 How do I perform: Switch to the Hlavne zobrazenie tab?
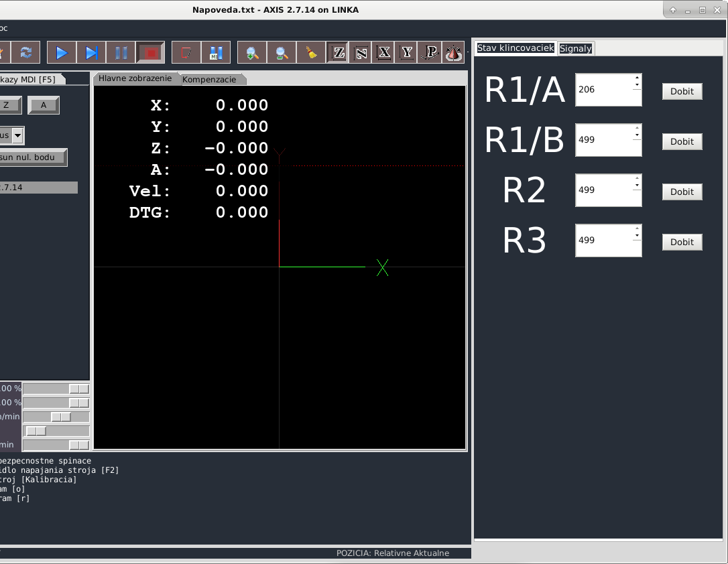pyautogui.click(x=135, y=78)
